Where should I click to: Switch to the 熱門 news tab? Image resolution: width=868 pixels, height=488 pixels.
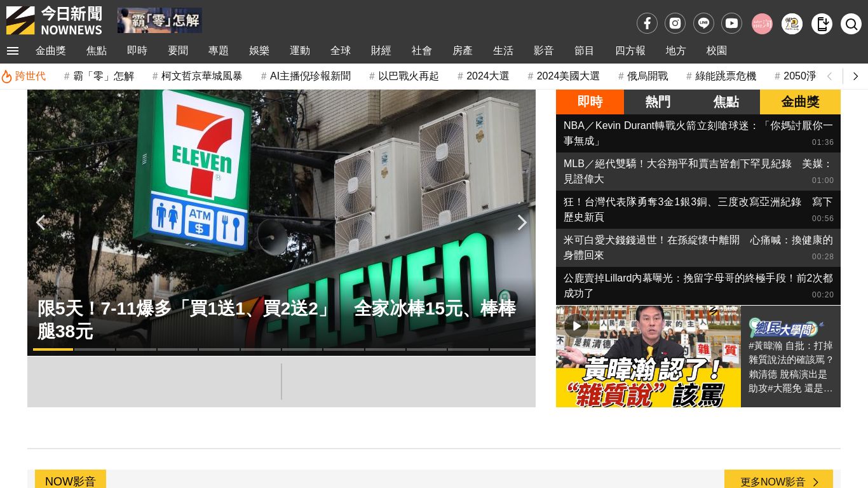658,102
